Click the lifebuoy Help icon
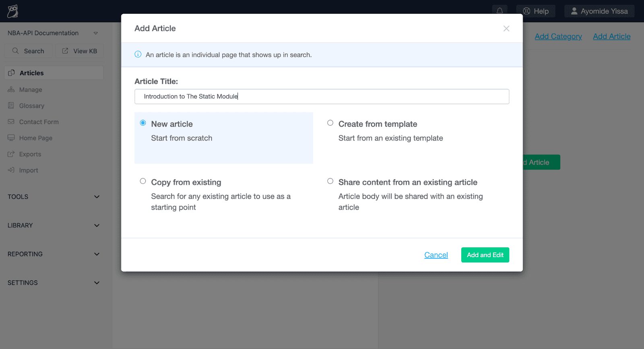This screenshot has height=349, width=644. click(526, 11)
